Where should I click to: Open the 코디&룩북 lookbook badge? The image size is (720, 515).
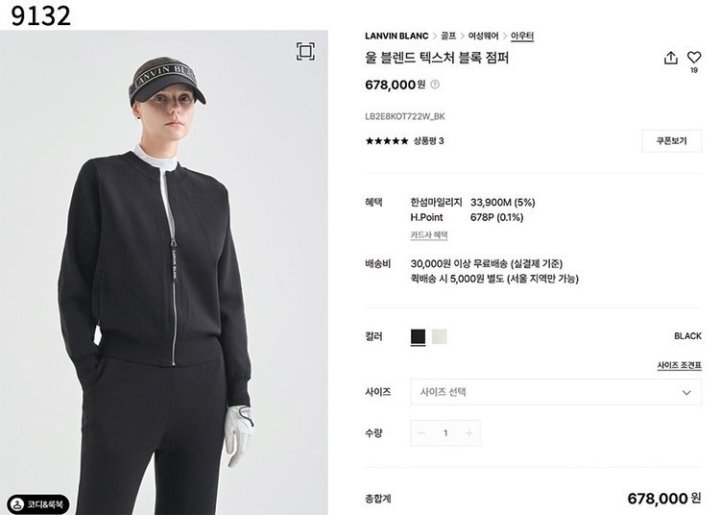click(x=38, y=504)
